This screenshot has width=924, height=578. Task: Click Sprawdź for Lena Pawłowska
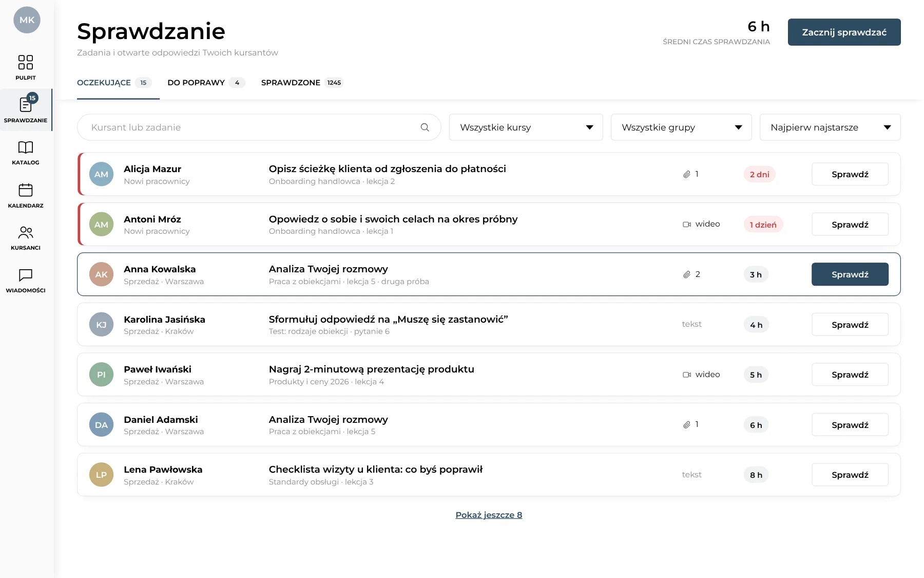(850, 475)
